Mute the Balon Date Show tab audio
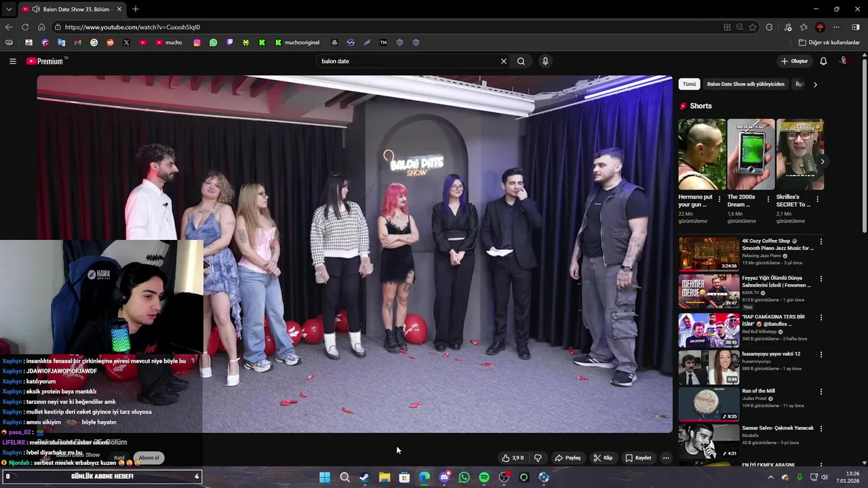The width and height of the screenshot is (868, 488). click(x=35, y=9)
